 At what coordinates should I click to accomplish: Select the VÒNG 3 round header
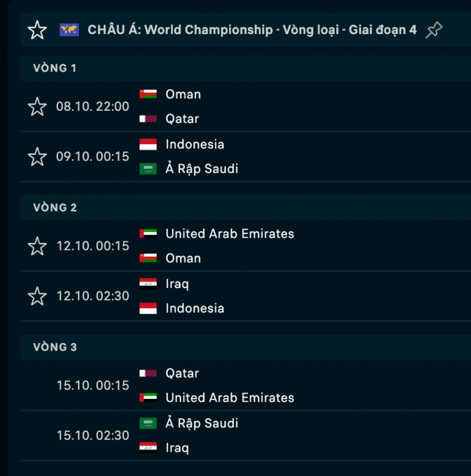[x=55, y=347]
